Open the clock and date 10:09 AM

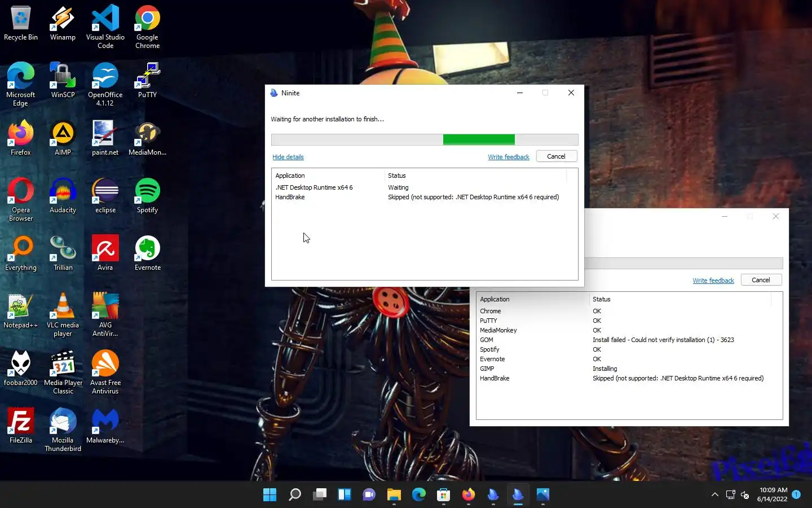pyautogui.click(x=773, y=494)
